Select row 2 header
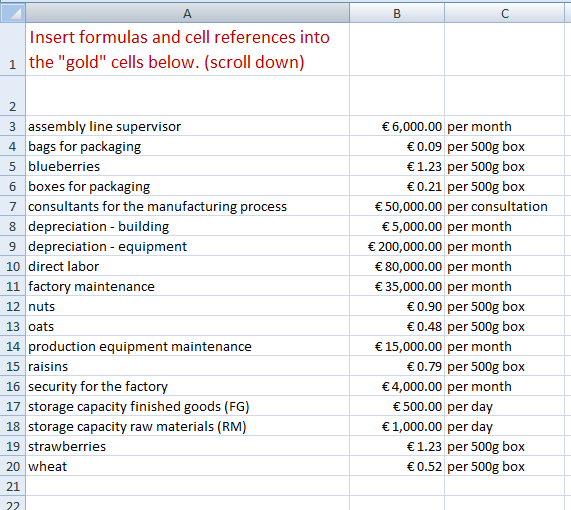The image size is (571, 510). (x=13, y=96)
